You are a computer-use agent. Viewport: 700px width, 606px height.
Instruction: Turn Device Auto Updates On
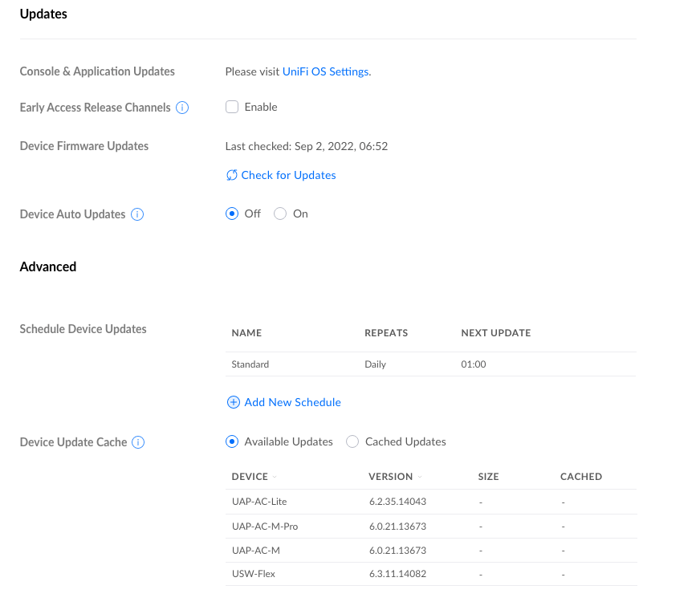tap(280, 214)
